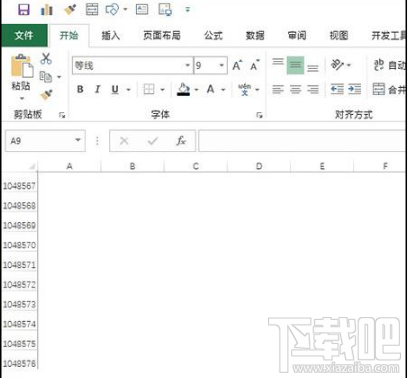Open the underline style dropdown arrow
The width and height of the screenshot is (408, 378).
point(128,89)
